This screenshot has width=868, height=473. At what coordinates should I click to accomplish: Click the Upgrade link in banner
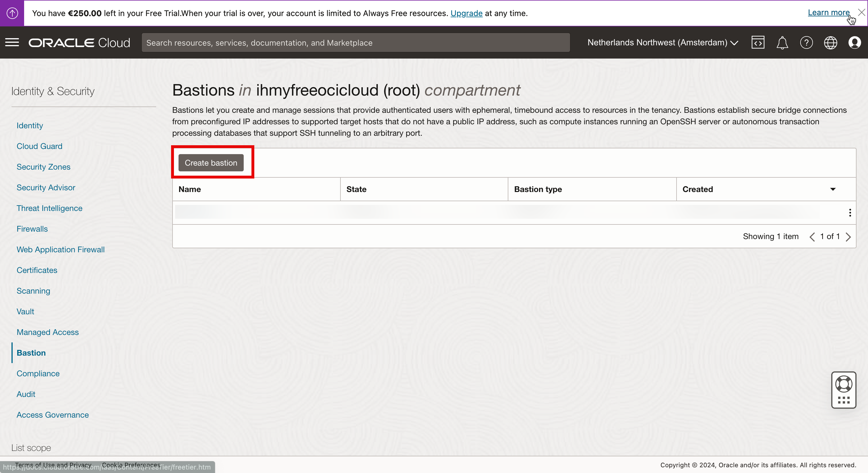(466, 13)
